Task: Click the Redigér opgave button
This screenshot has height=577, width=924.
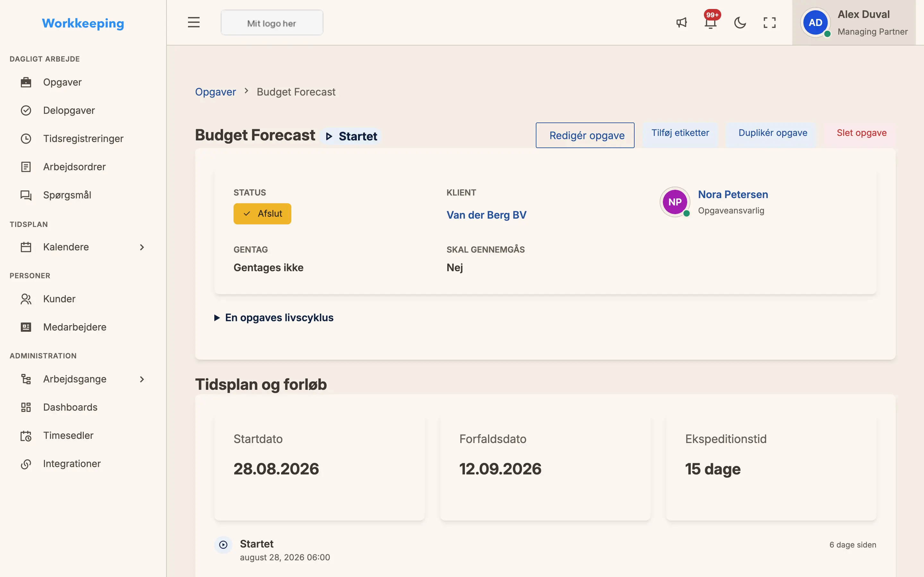Action: coord(585,135)
